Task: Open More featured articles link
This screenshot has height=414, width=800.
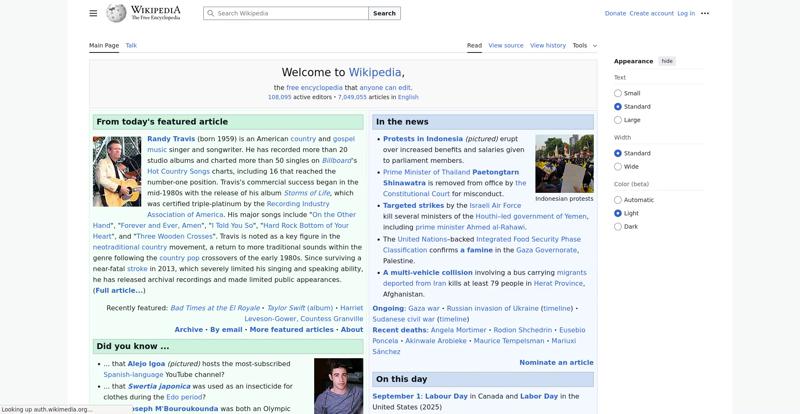Action: pyautogui.click(x=291, y=330)
